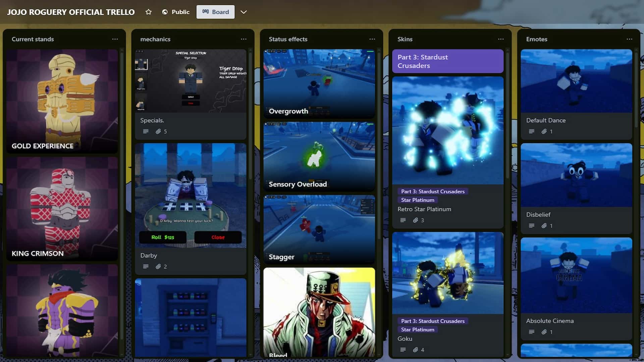
Task: Click the Emotes list title
Action: coord(537,39)
